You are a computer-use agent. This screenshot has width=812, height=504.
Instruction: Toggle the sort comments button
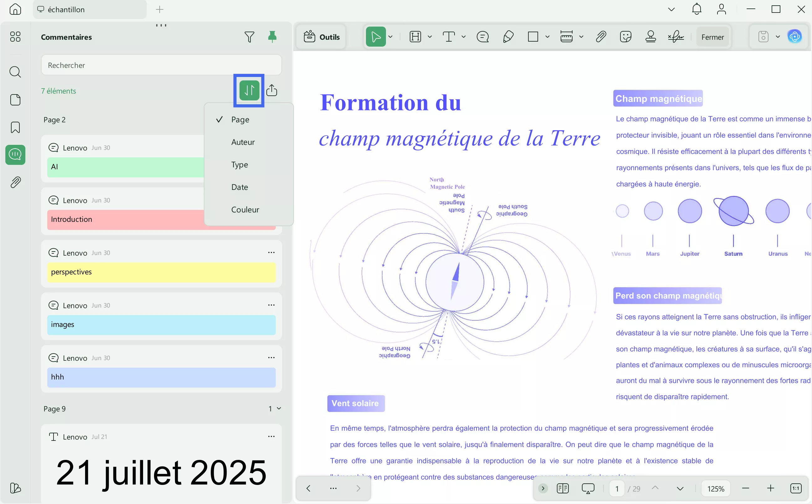249,90
